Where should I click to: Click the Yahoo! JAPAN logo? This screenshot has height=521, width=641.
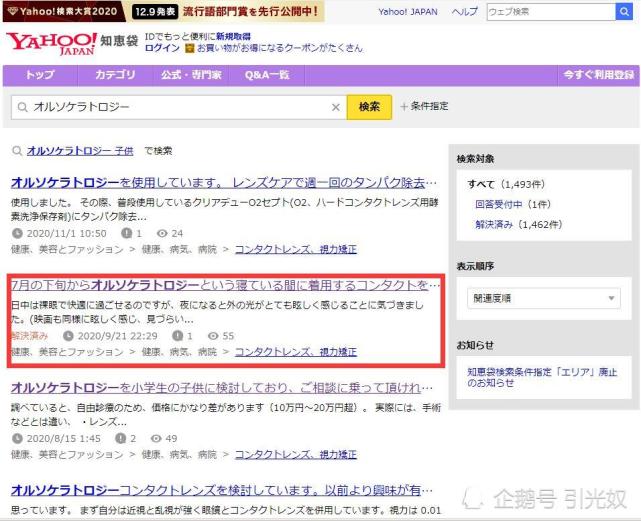click(52, 43)
